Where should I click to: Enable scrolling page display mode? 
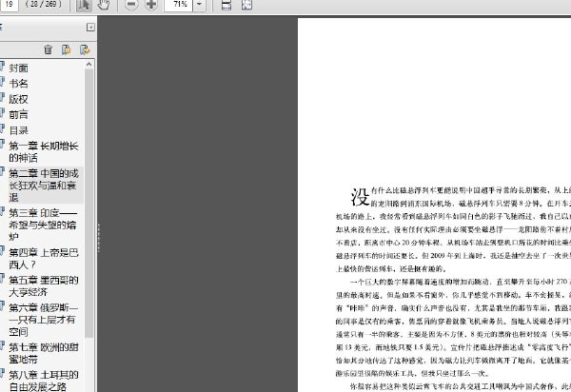click(226, 5)
